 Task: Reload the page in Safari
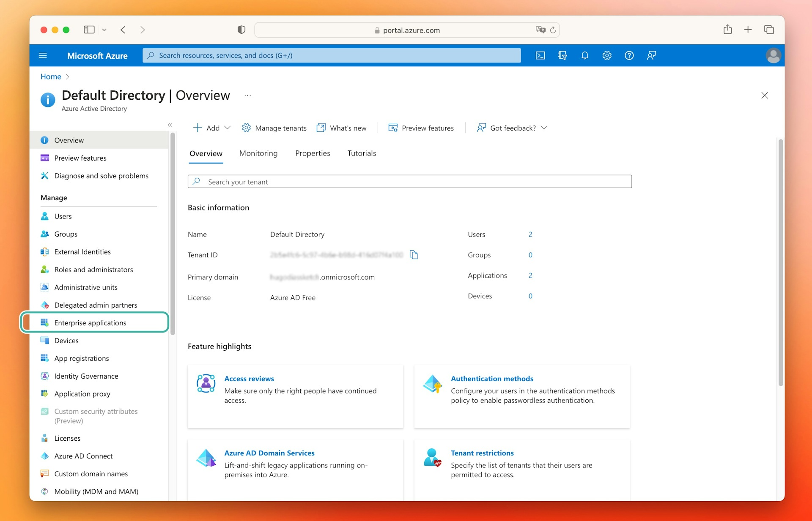click(x=553, y=30)
